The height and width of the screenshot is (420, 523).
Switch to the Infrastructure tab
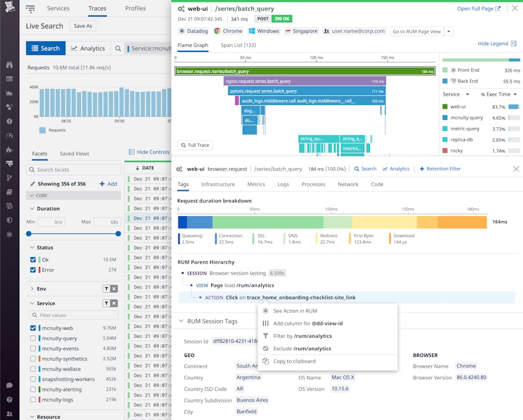(218, 184)
